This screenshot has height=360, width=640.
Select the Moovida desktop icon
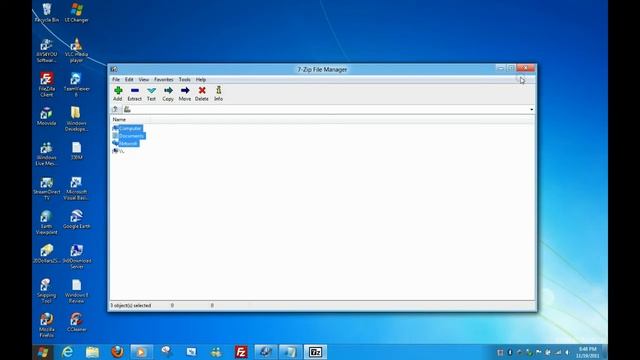pyautogui.click(x=47, y=116)
